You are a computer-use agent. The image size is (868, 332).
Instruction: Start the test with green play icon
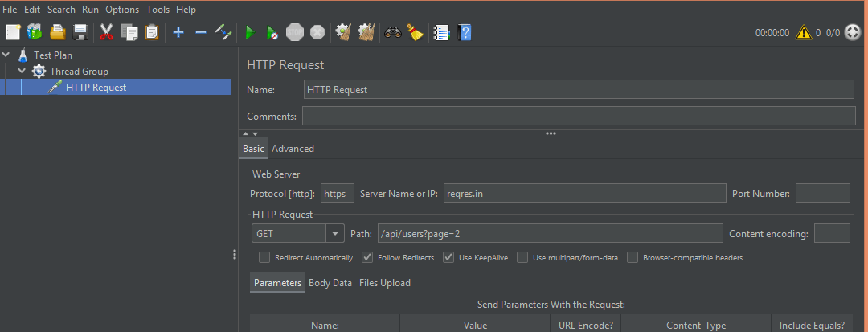[x=250, y=33]
